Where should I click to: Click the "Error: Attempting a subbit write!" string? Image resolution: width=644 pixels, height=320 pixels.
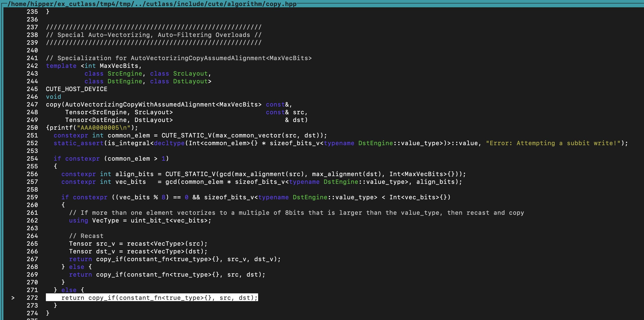(x=553, y=143)
